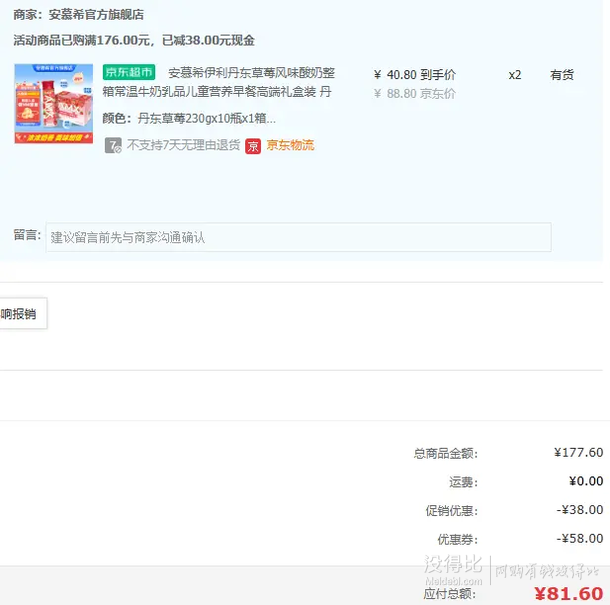Viewport: 610px width, 605px height.
Task: Focus the 留言 message input field
Action: coord(298,237)
